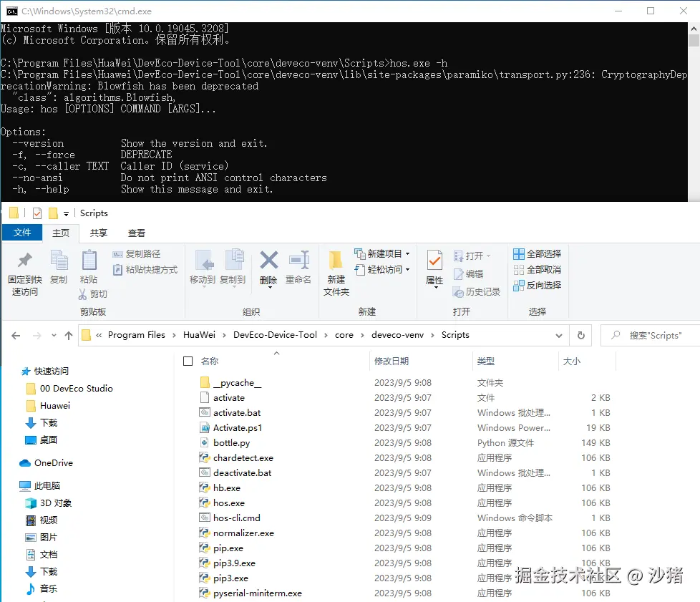Open the Quick Access Toolbar customize dropdown

(66, 213)
